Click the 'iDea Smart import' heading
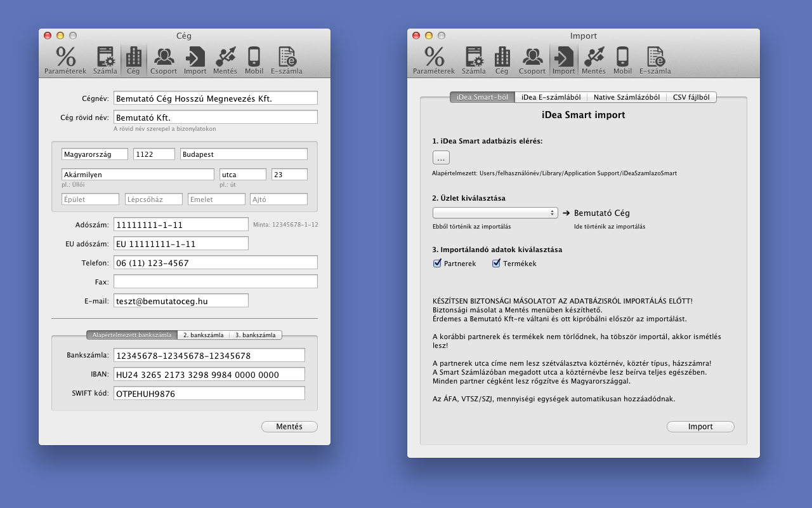812x508 pixels. (x=584, y=115)
